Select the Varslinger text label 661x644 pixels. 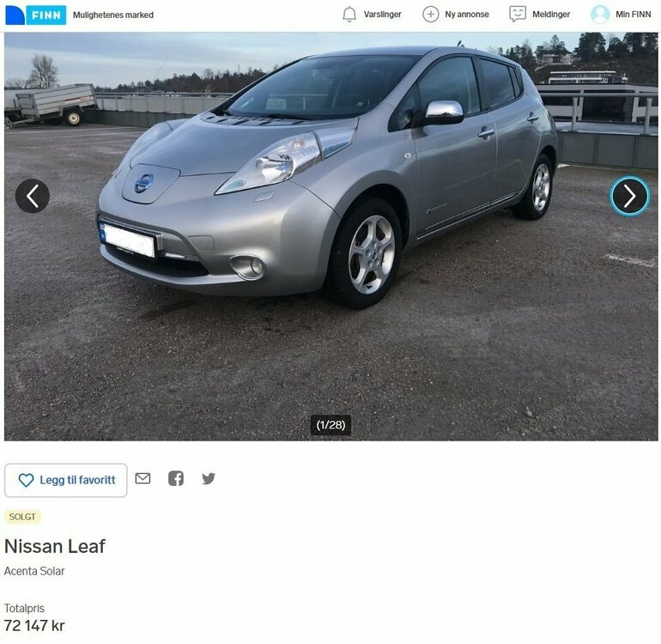382,15
